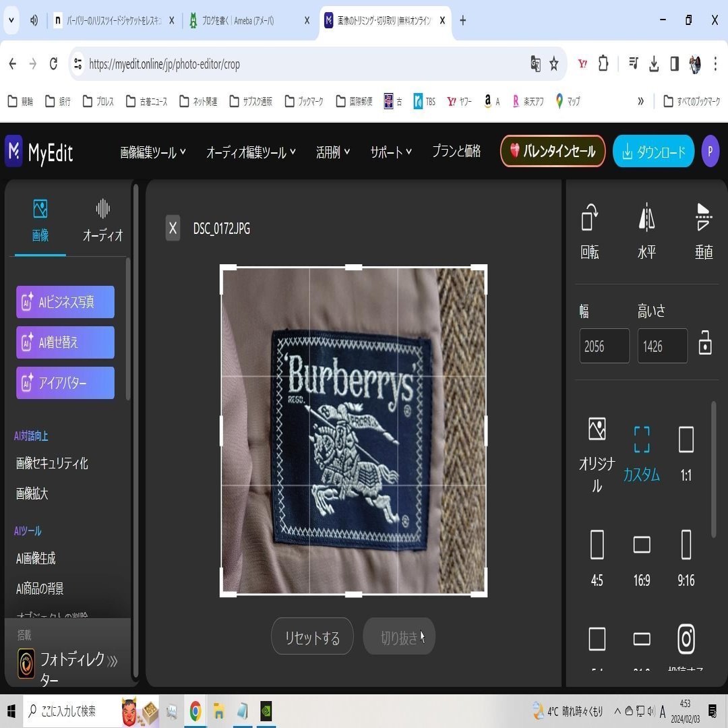728x728 pixels.
Task: Click the address bar URL
Action: coord(164,64)
